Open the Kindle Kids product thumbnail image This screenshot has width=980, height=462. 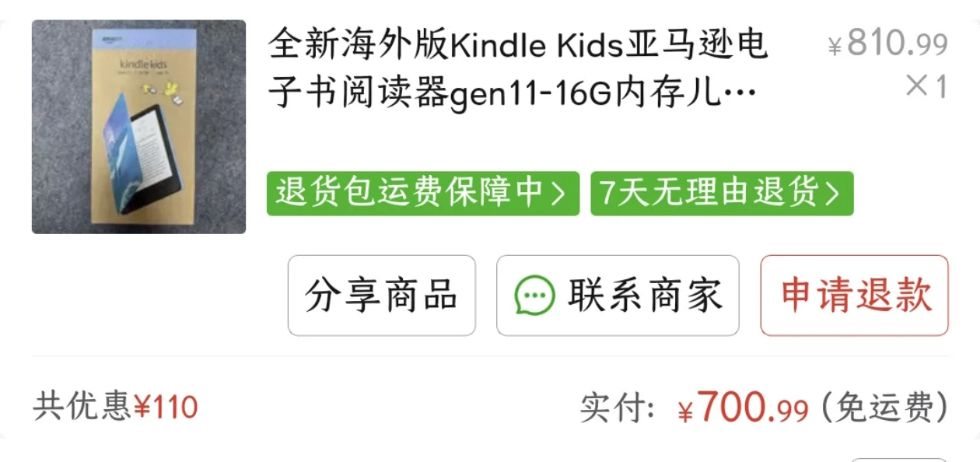tap(138, 127)
